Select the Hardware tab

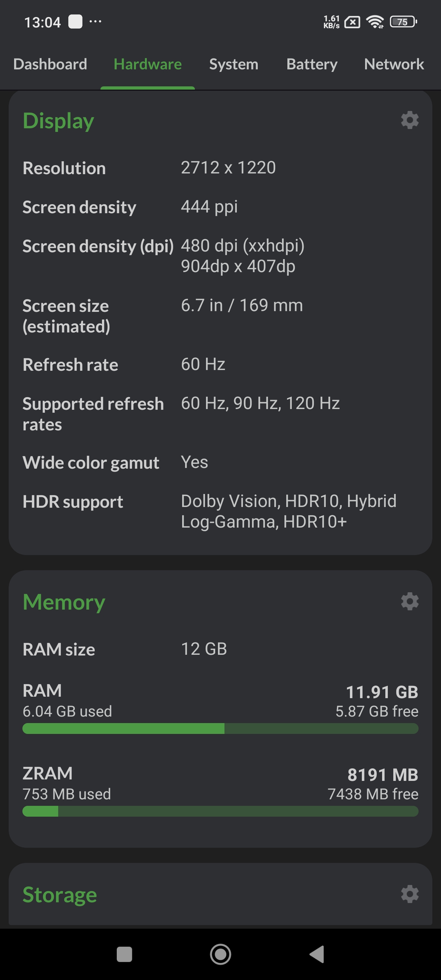pos(147,64)
